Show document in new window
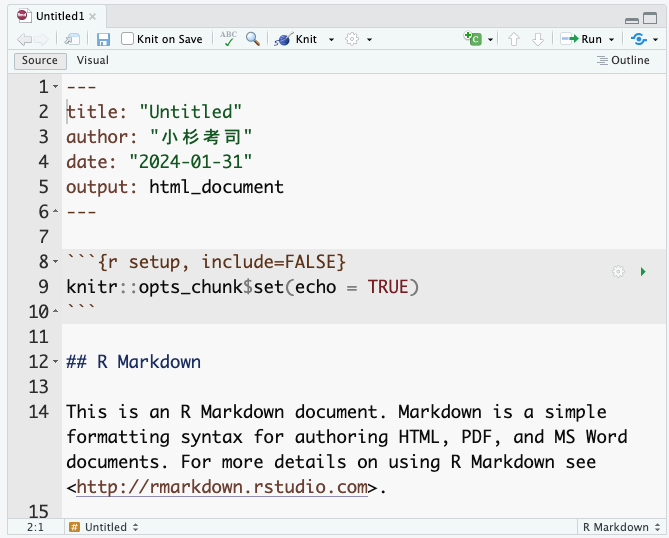The image size is (669, 538). 72,39
